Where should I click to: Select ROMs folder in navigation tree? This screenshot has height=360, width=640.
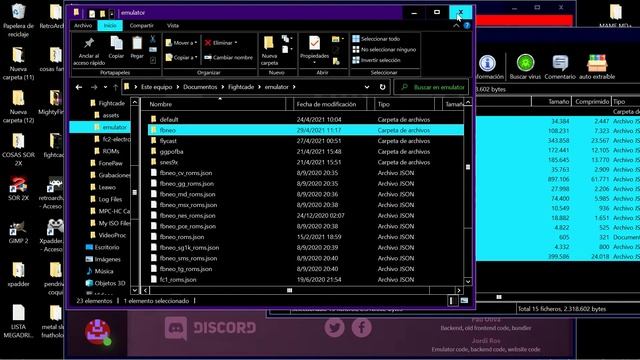coord(111,151)
